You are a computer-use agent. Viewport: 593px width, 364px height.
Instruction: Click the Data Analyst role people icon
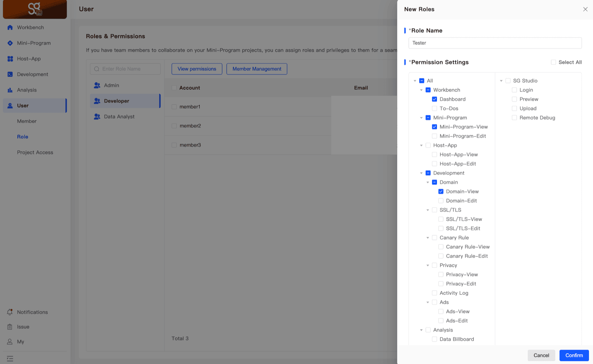[97, 116]
